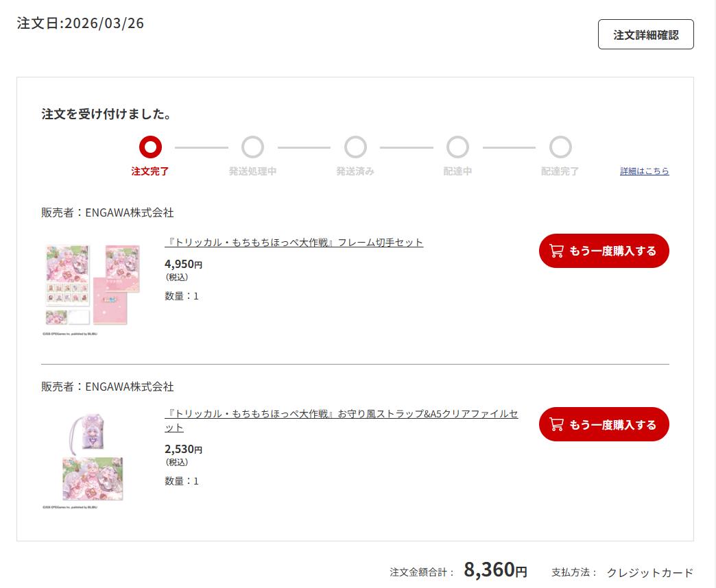
Task: Open the フレーム切手セット product link
Action: point(294,243)
